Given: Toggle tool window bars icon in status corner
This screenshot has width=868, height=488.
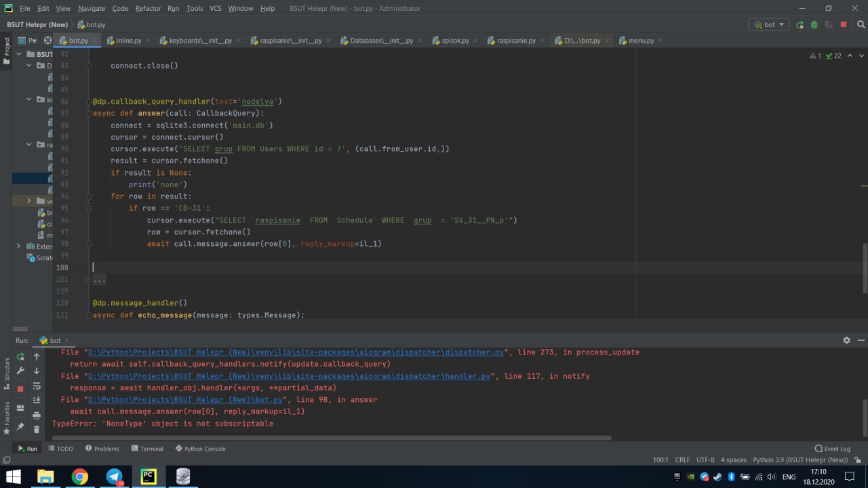Looking at the screenshot, I should click(x=7, y=460).
